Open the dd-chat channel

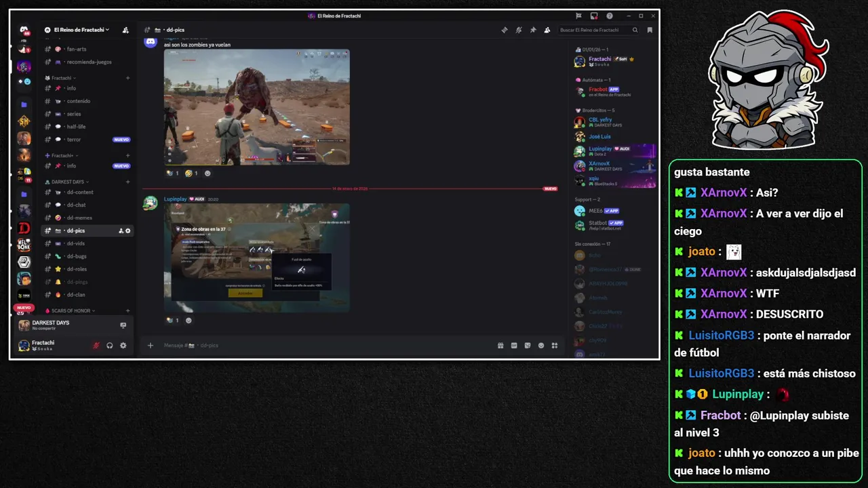point(87,205)
